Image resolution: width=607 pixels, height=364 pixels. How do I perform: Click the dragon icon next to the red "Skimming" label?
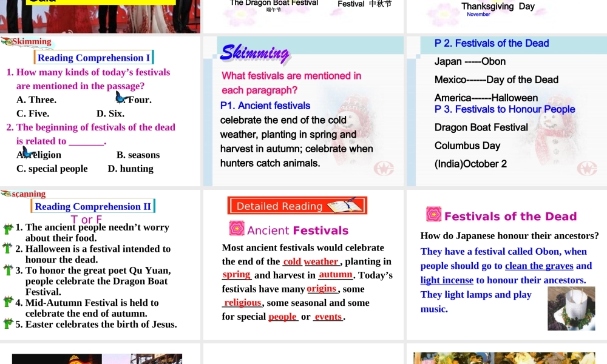click(x=7, y=41)
